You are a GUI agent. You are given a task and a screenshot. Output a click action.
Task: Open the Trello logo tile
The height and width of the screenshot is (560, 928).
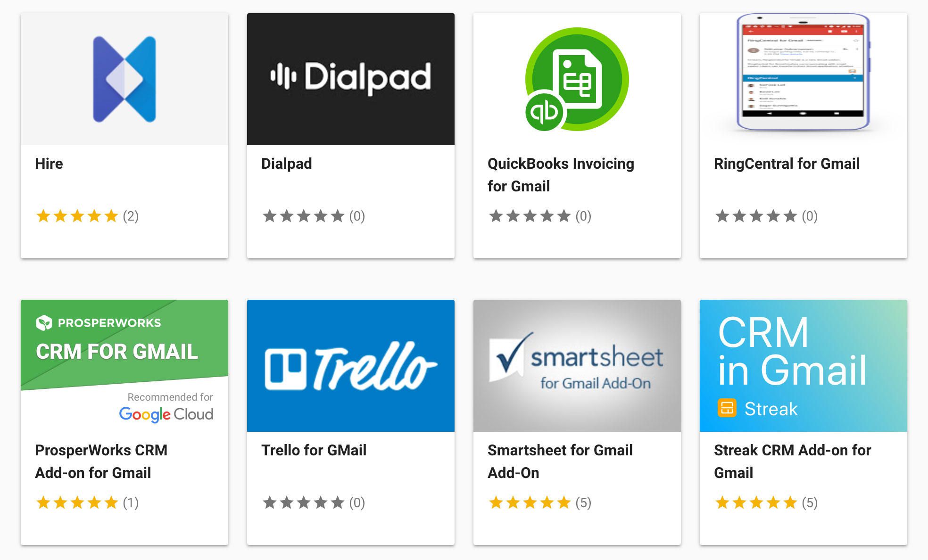[351, 366]
